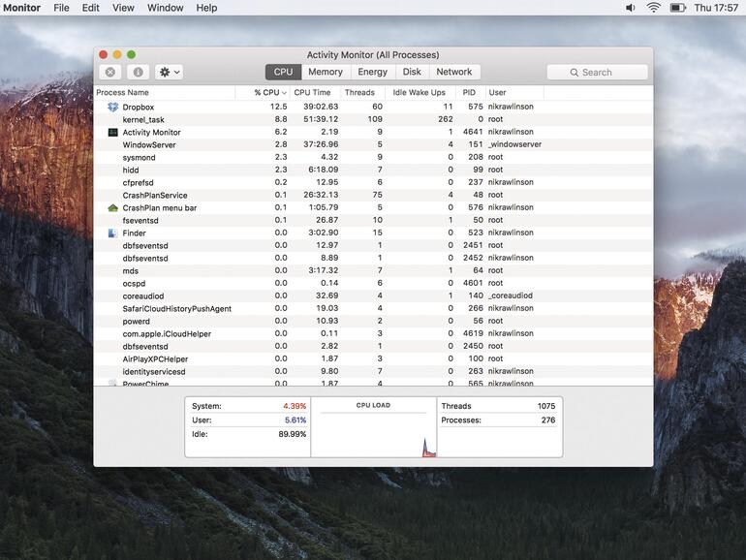This screenshot has height=560, width=746.
Task: Select the Network tab
Action: 453,72
